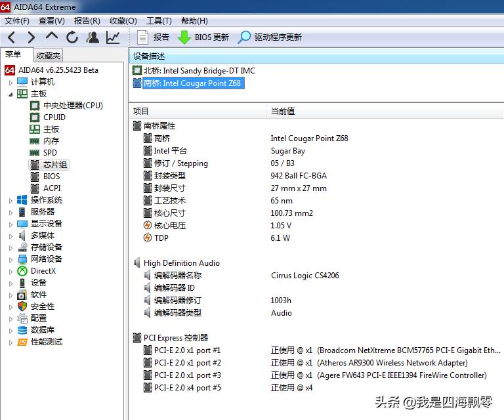Select the ACPI chip icon
Viewport: 504px width, 420px height.
[35, 188]
